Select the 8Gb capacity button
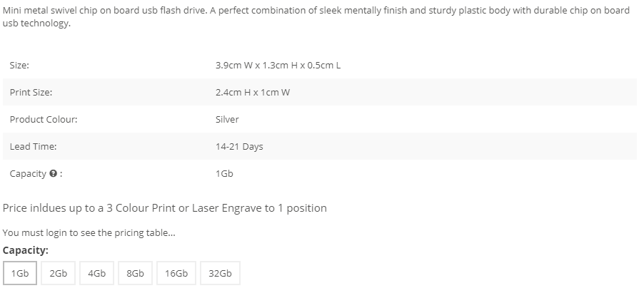The height and width of the screenshot is (298, 644). click(x=135, y=273)
